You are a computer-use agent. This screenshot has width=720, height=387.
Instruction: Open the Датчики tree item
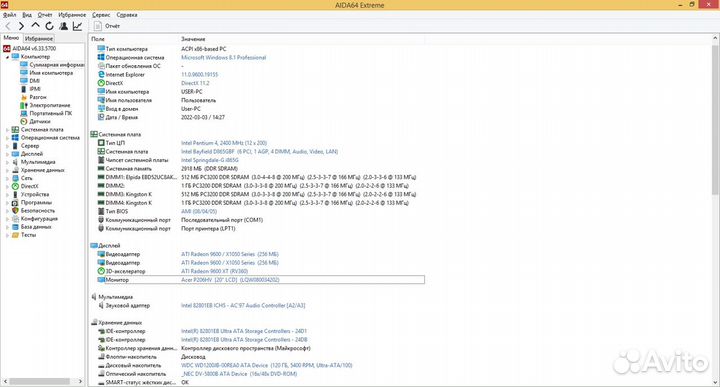(x=40, y=121)
